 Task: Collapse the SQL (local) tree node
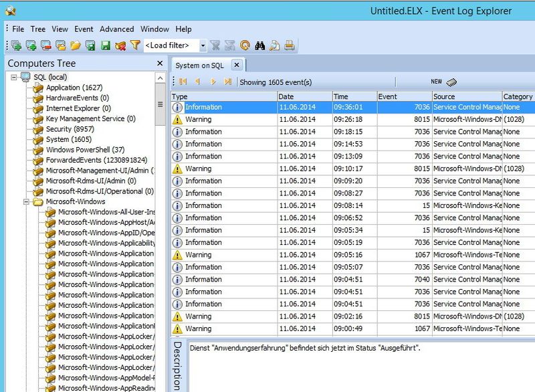pyautogui.click(x=13, y=77)
